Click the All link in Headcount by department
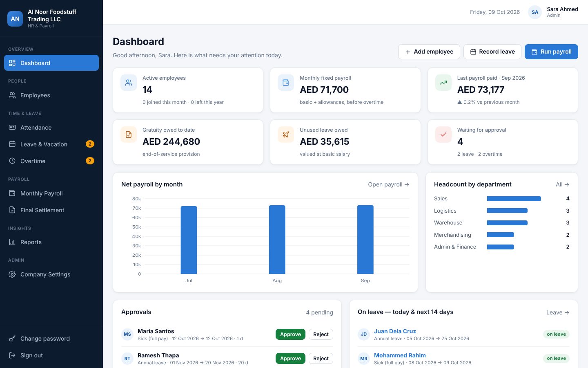 click(563, 184)
